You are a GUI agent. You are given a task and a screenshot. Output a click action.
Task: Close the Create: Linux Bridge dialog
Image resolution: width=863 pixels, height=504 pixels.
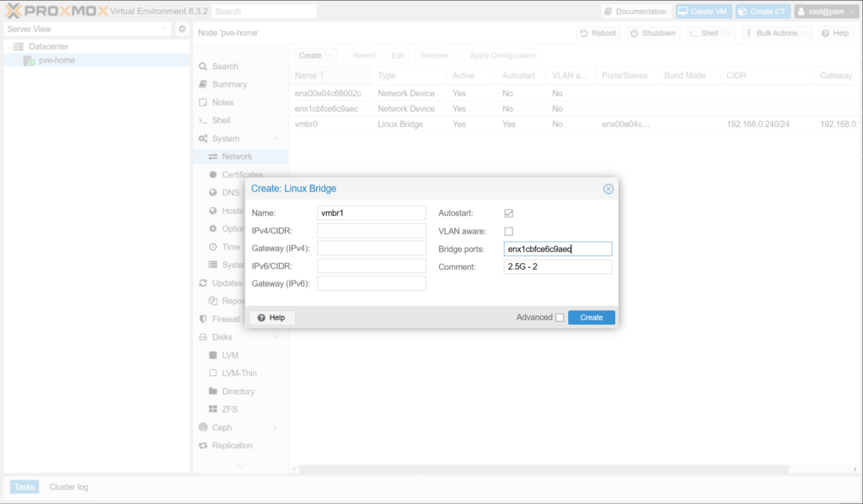(608, 189)
